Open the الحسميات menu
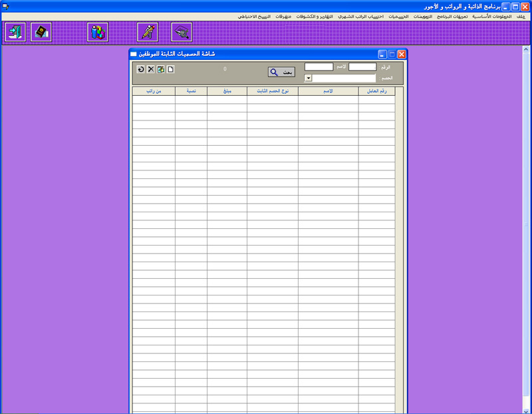Image resolution: width=532 pixels, height=414 pixels. click(397, 15)
